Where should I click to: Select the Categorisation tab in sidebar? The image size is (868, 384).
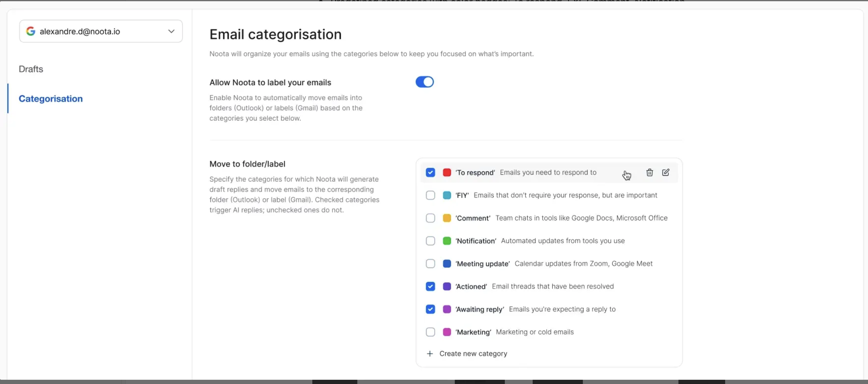(51, 99)
